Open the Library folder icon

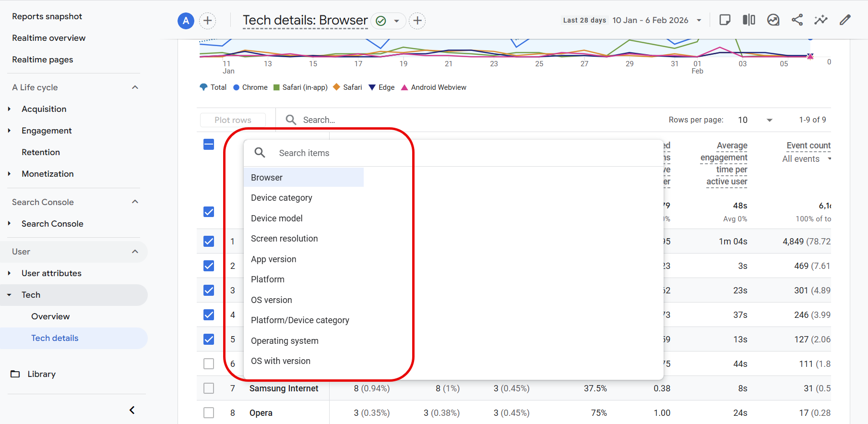point(15,374)
